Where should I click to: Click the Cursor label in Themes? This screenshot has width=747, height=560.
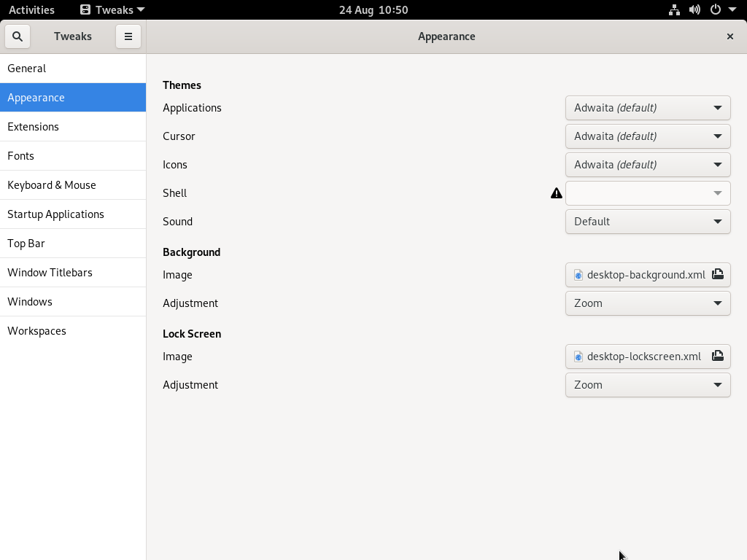coord(179,136)
